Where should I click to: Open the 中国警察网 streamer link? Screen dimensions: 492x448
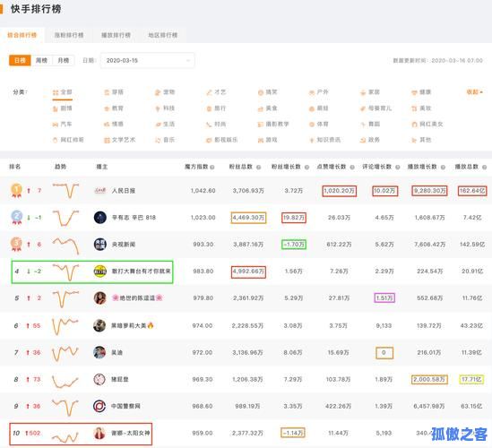pyautogui.click(x=125, y=406)
